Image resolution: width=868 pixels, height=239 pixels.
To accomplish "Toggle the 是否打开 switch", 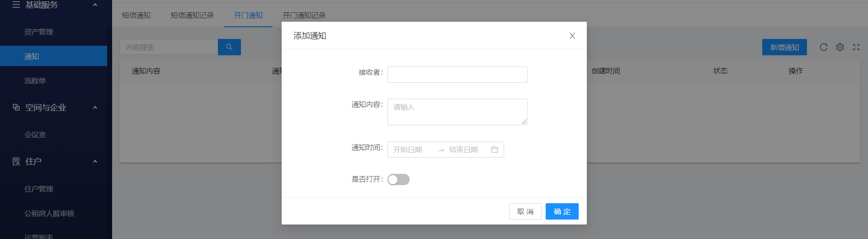I will (x=398, y=180).
